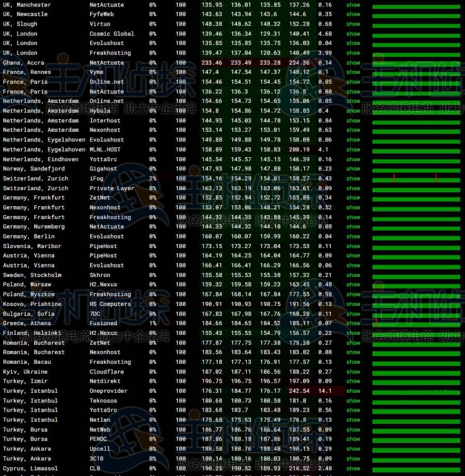Screen dimensions: 465x476
Task: Select the 'PENDC' provider name
Action: point(98,439)
